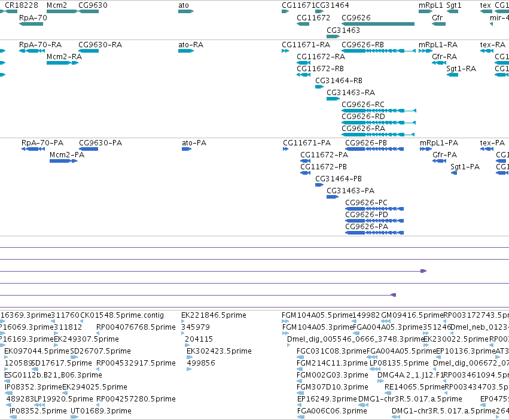Screen dimensions: 509x420
Task: Select the mRpL1-RA transcript
Action: (426, 51)
